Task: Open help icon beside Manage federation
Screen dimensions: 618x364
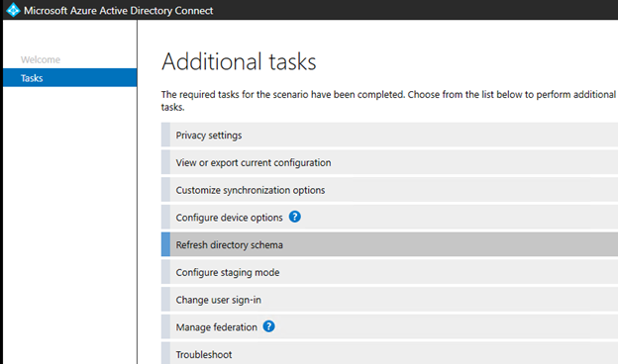Action: tap(268, 326)
